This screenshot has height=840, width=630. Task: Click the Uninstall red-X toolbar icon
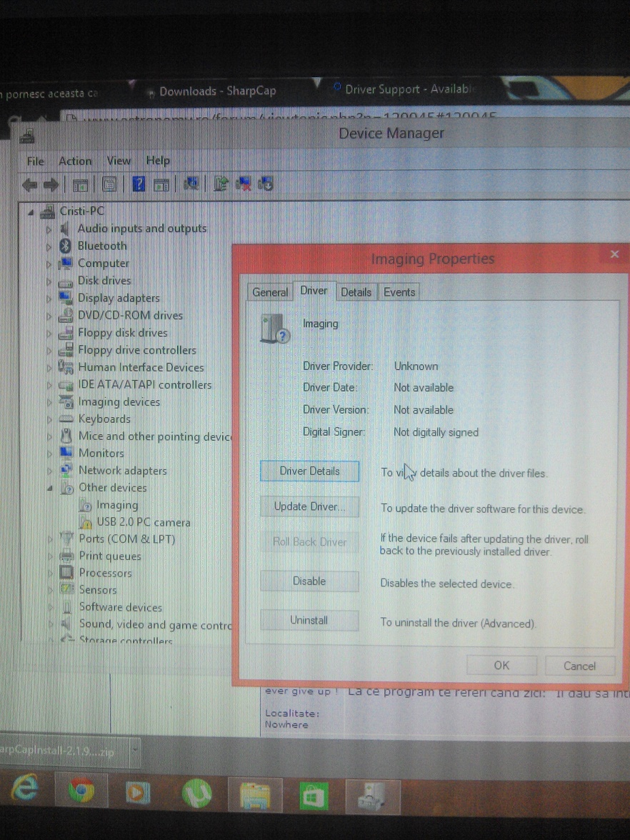click(244, 184)
